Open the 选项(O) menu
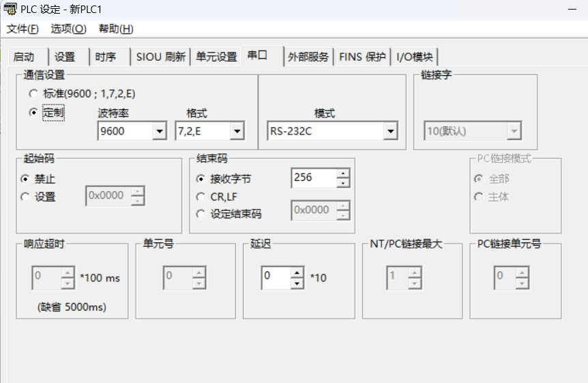This screenshot has width=588, height=383. tap(68, 29)
